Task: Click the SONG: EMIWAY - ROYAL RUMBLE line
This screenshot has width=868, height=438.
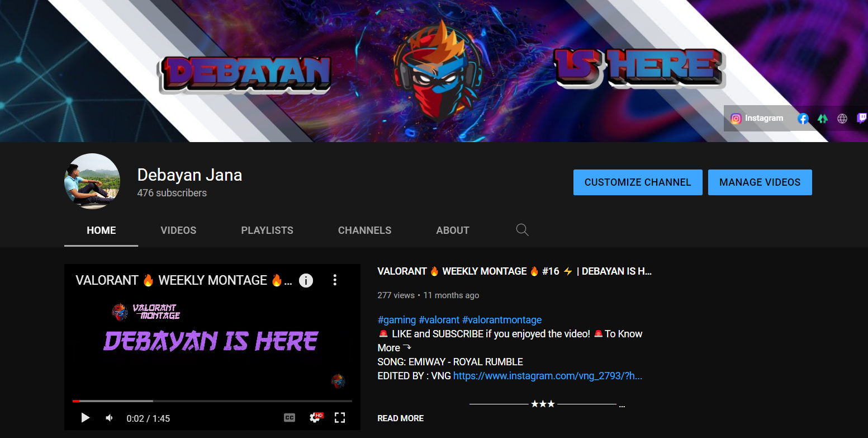Action: coord(450,362)
